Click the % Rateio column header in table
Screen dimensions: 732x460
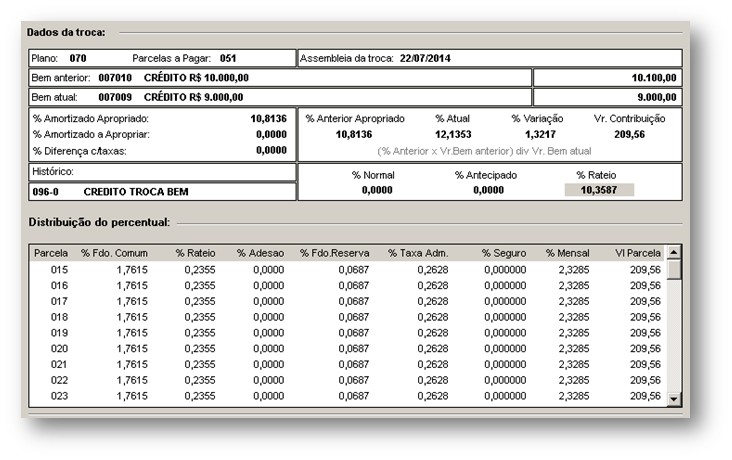(x=195, y=253)
